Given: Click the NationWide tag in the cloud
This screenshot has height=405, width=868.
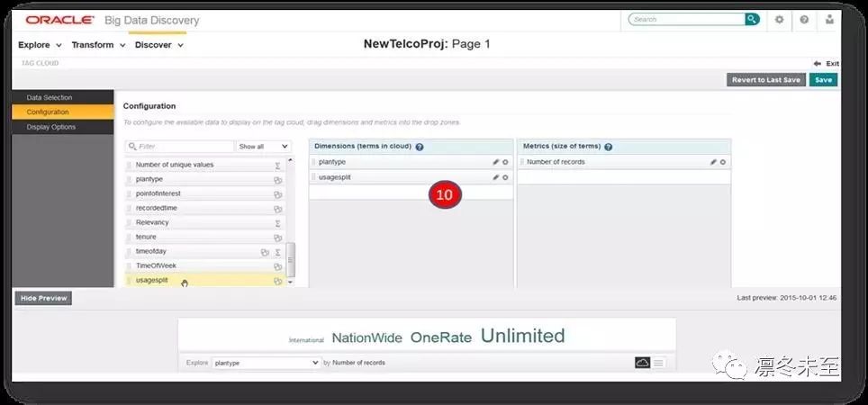Looking at the screenshot, I should [x=367, y=338].
